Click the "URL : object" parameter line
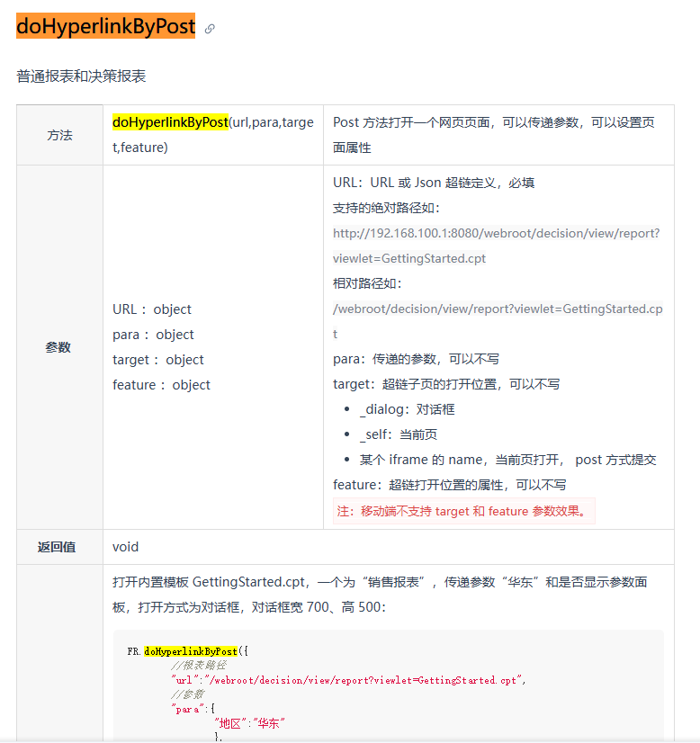Viewport: 700px width, 743px height. point(152,309)
